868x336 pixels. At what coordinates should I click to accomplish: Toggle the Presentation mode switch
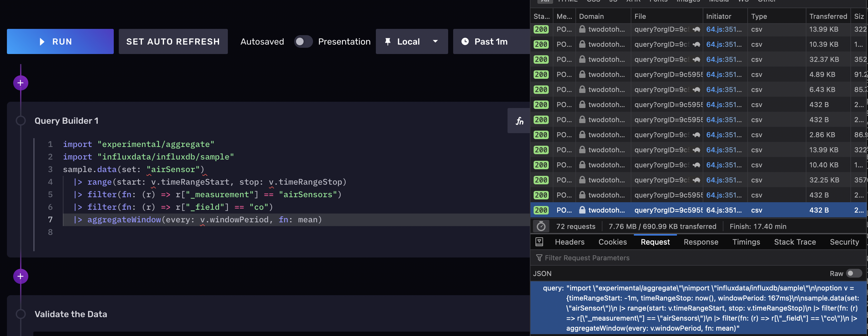point(303,41)
